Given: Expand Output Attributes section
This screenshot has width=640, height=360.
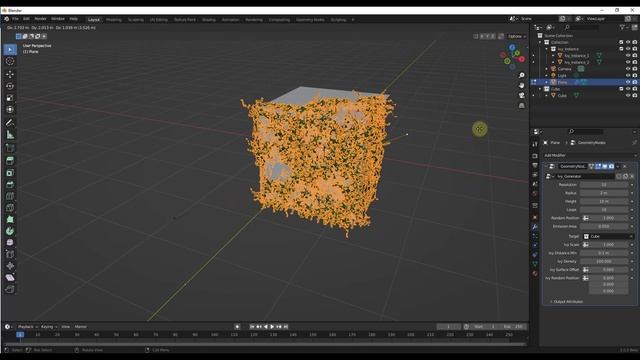Looking at the screenshot, I should point(567,302).
